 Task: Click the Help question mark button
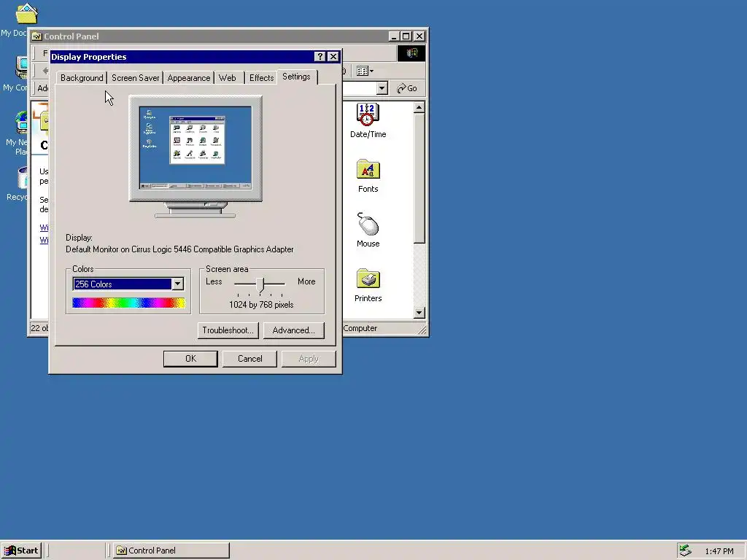click(x=320, y=57)
